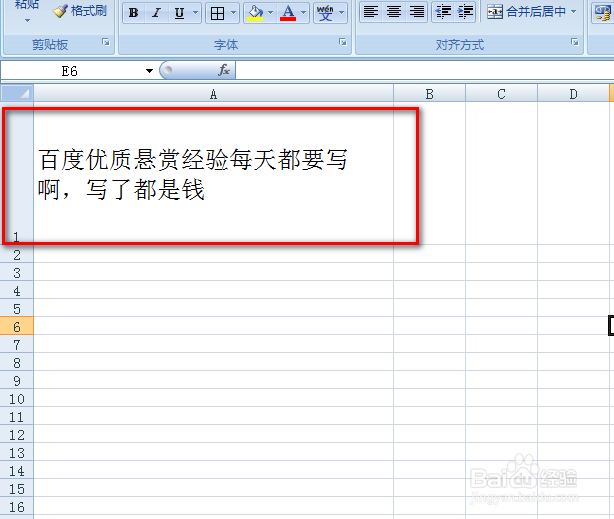Select row 14 header

coord(16,471)
